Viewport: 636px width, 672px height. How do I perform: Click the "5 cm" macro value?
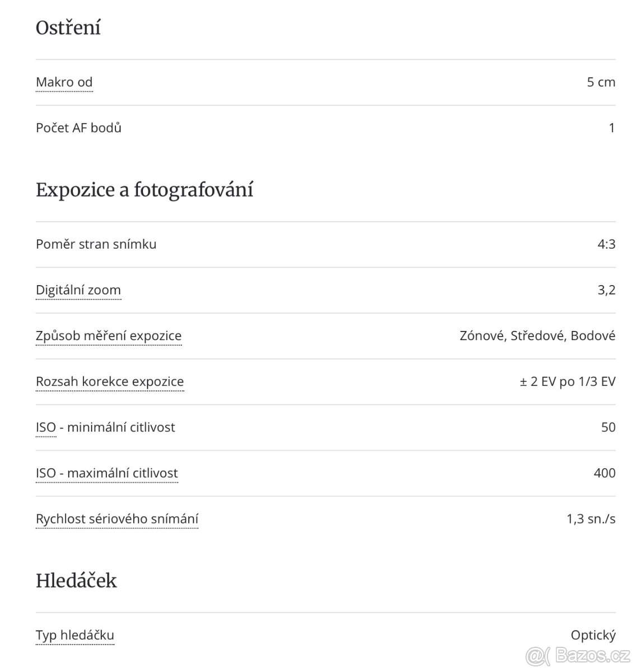point(601,82)
